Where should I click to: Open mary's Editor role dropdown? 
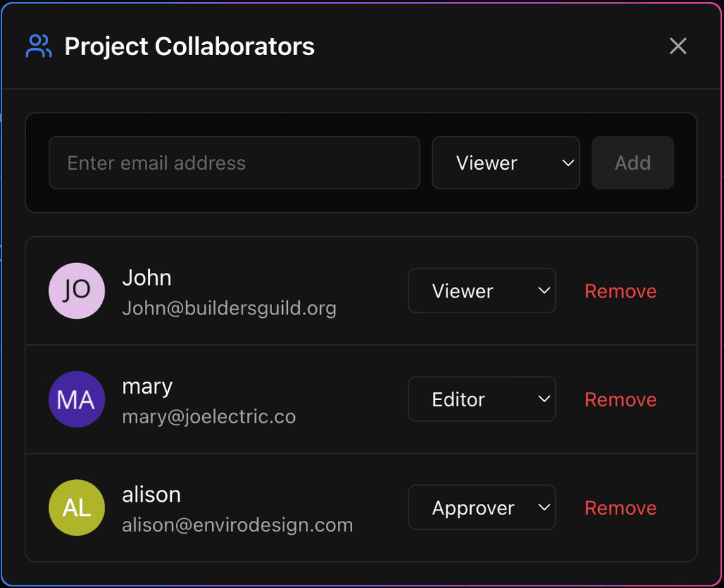(481, 399)
